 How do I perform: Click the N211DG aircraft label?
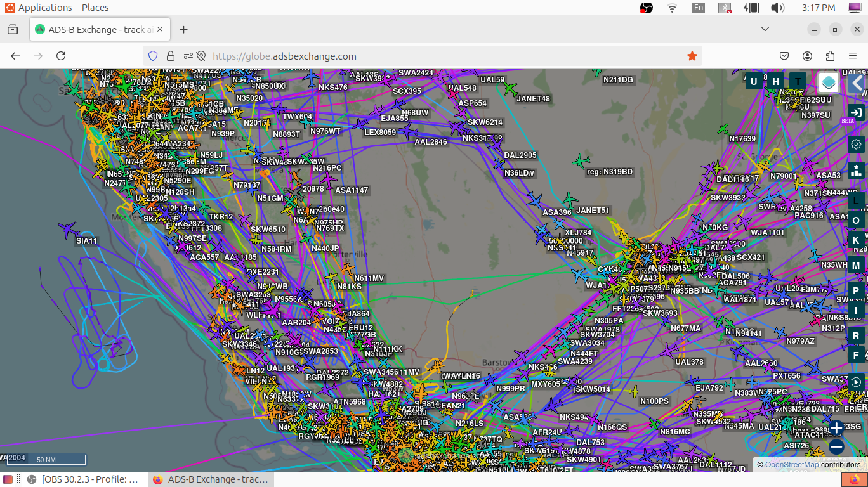click(618, 80)
